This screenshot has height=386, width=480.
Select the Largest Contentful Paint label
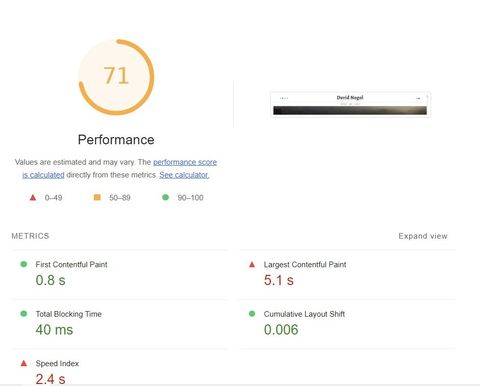(305, 265)
